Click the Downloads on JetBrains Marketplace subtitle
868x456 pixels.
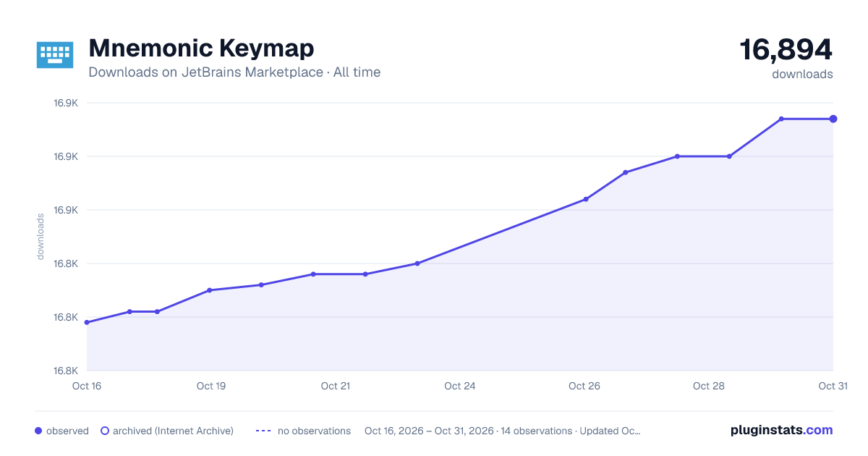(x=234, y=72)
